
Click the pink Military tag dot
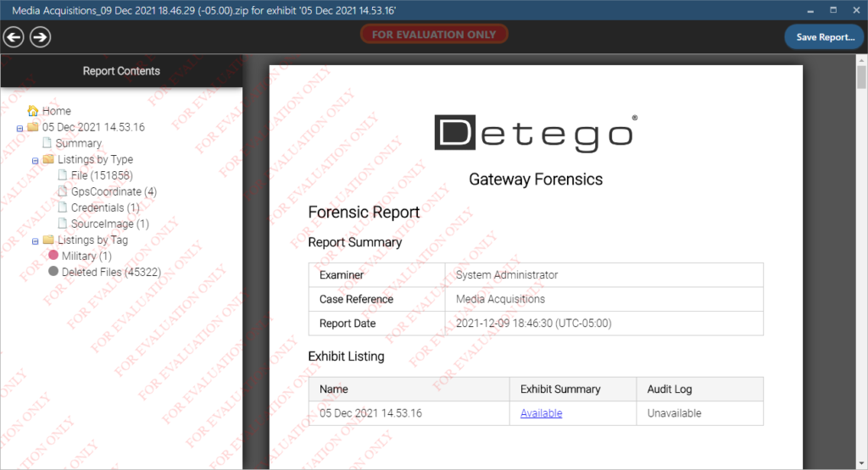(53, 255)
